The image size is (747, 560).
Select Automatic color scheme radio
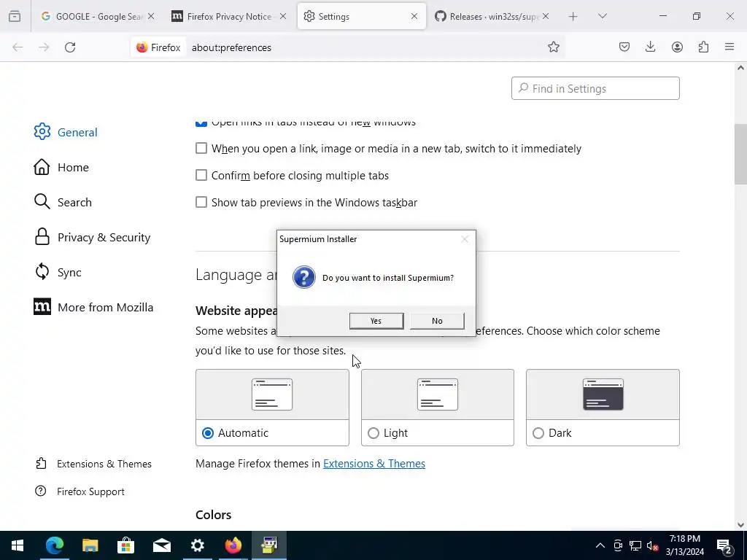point(208,433)
